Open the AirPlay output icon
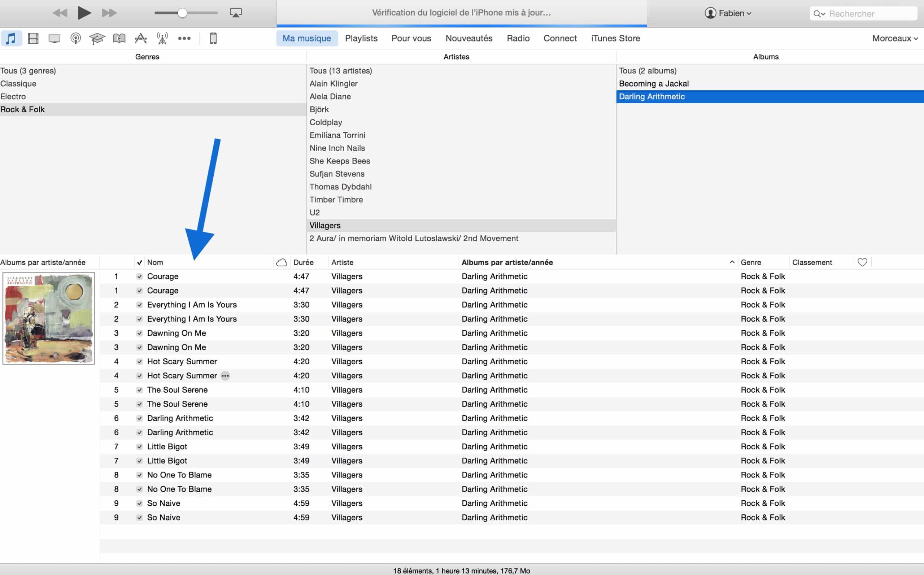924x575 pixels. (236, 13)
